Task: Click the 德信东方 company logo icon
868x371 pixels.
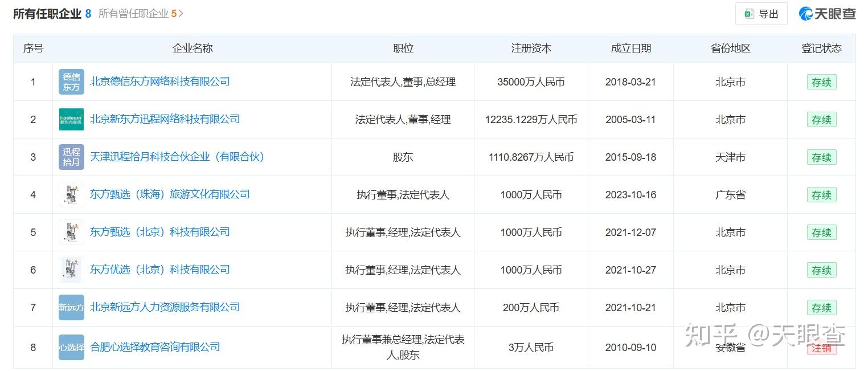Action: point(71,81)
